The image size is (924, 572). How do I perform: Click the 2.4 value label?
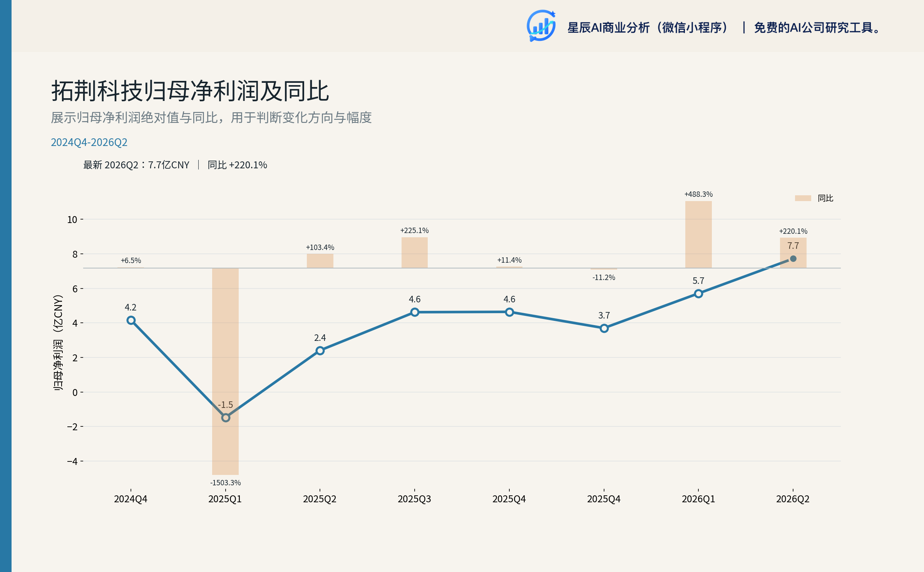320,338
